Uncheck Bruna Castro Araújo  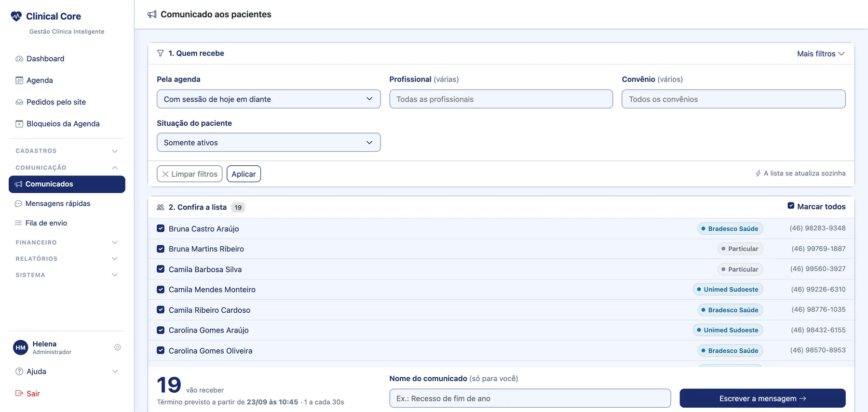point(161,228)
